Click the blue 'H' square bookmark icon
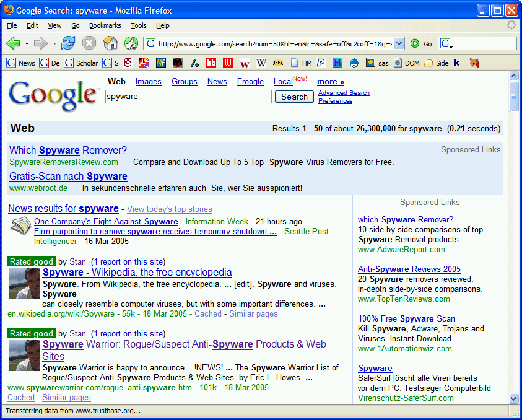The height and width of the screenshot is (420, 522). [337, 63]
